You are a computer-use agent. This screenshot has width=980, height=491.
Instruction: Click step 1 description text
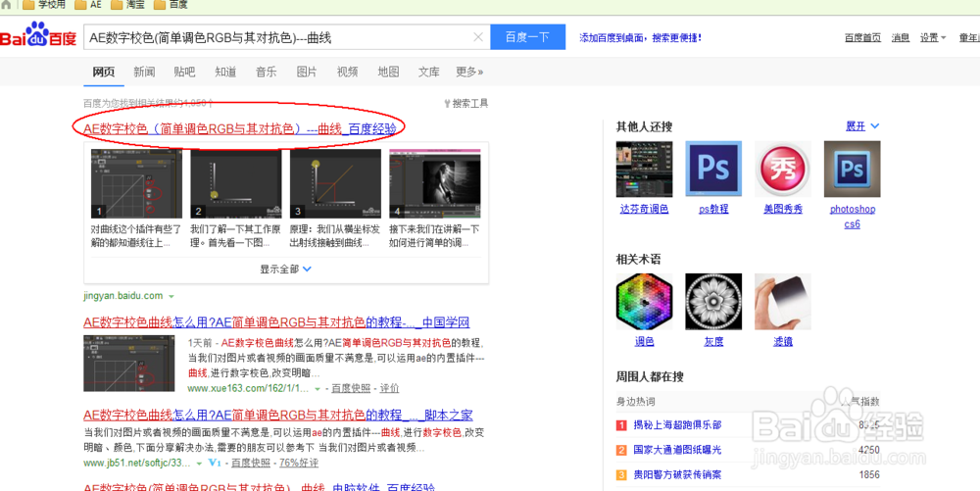tap(135, 236)
